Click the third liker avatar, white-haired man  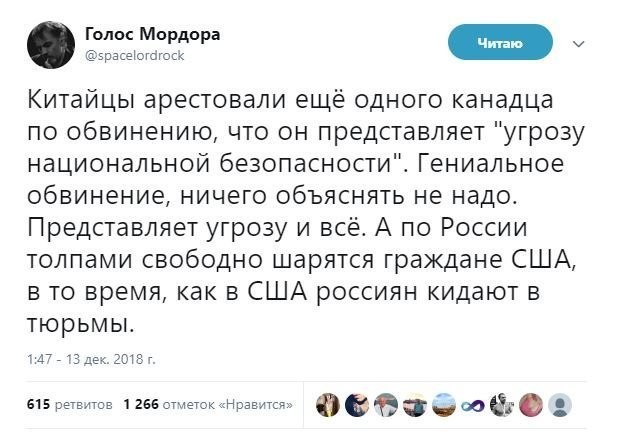(386, 404)
